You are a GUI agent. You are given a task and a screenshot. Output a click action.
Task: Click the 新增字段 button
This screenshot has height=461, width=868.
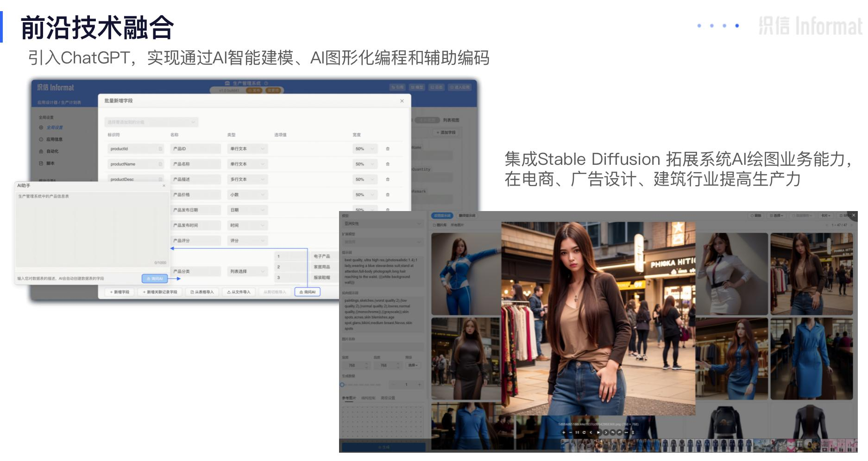click(x=119, y=292)
